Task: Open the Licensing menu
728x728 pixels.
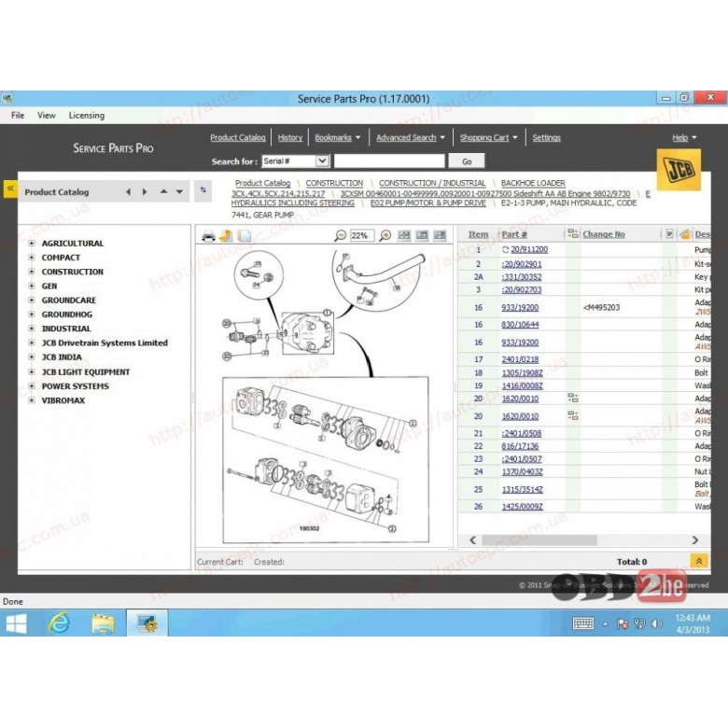Action: pos(87,115)
